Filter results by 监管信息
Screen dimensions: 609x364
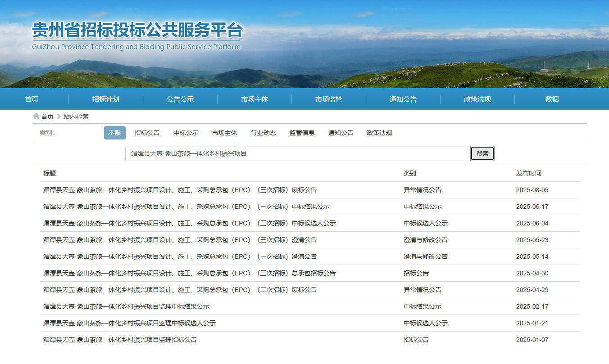[302, 133]
